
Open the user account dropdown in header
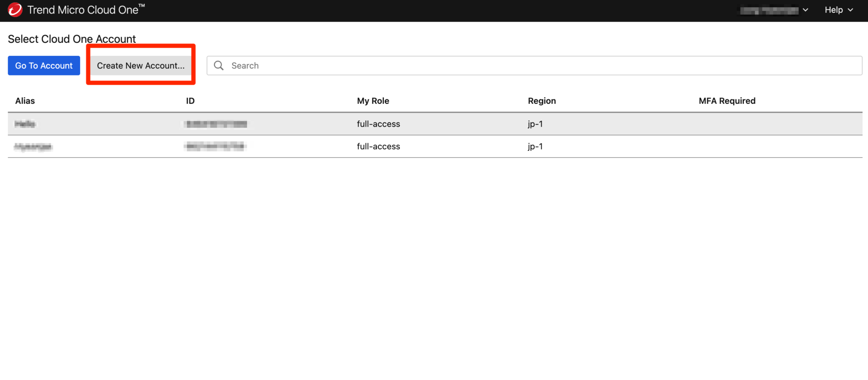click(773, 10)
